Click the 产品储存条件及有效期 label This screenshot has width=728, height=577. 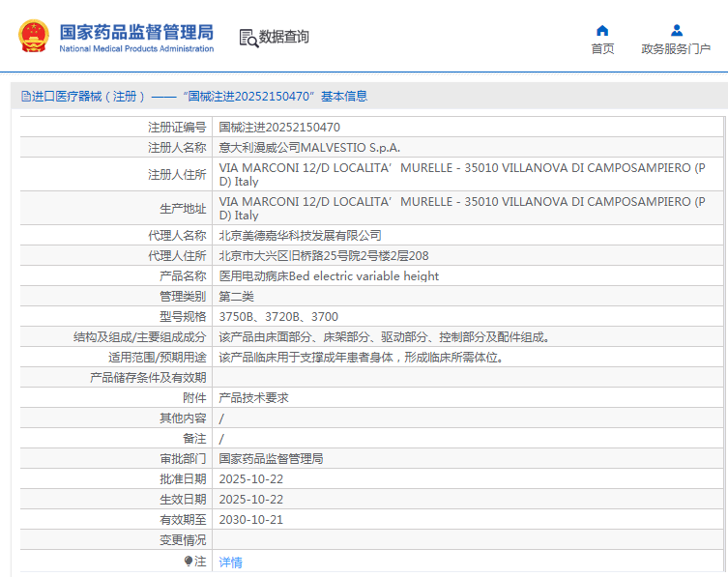click(148, 378)
